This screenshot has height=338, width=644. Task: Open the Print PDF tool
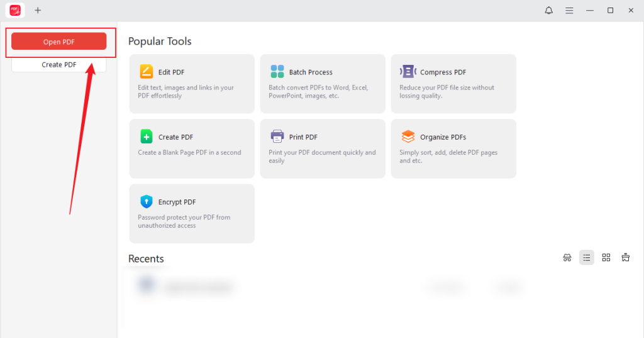[x=322, y=148]
